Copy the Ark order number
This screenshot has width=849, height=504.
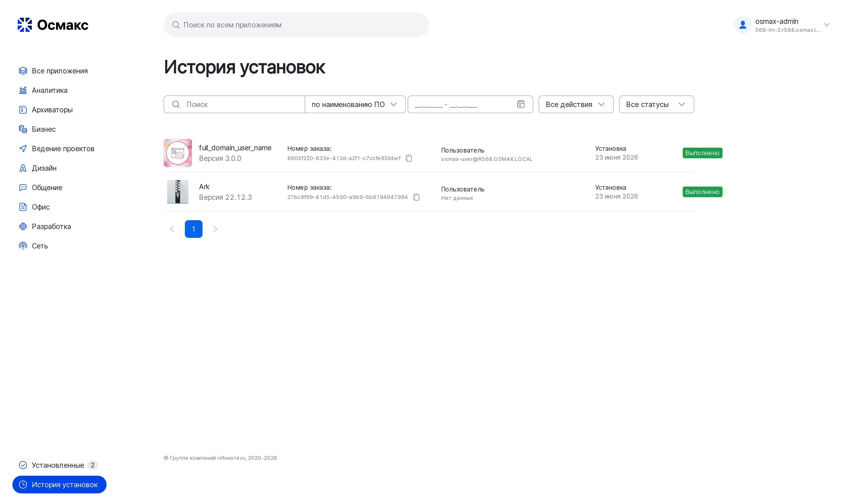coord(416,197)
